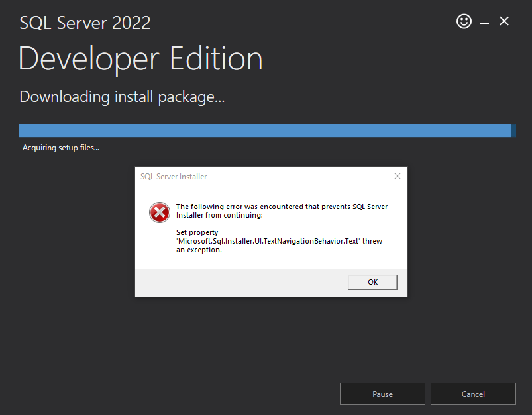Screen dimensions: 532x415
Task: Minimize the SQL Server installer window
Action: [x=484, y=23]
